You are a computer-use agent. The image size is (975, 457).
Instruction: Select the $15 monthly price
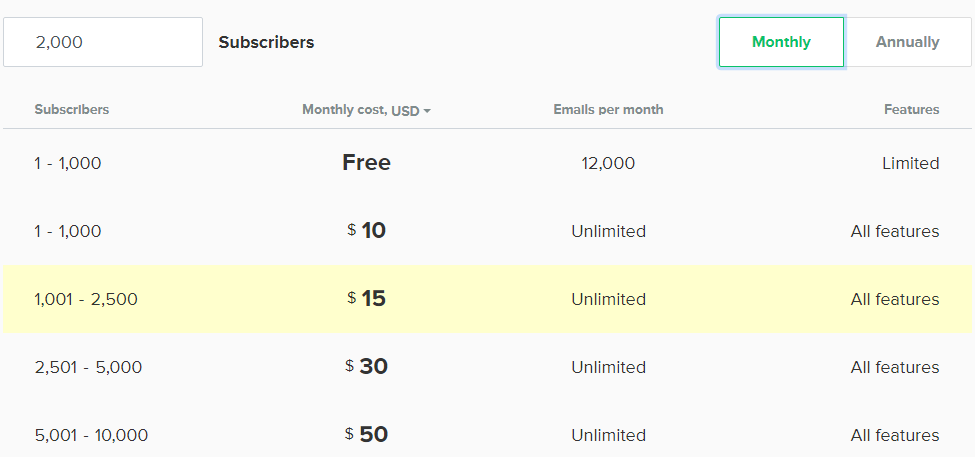[x=366, y=299]
